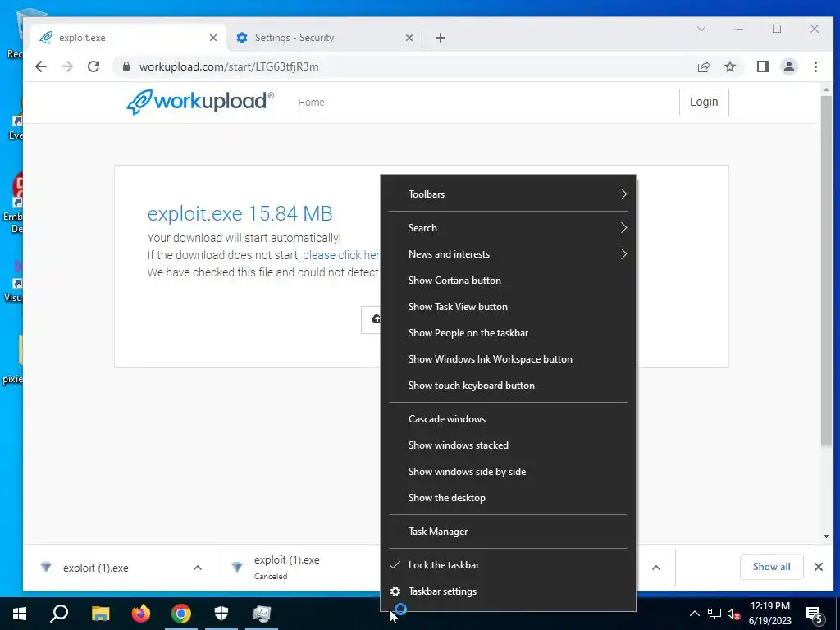Toggle Show Windows Ink Workspace button
This screenshot has height=630, width=840.
coord(508,359)
